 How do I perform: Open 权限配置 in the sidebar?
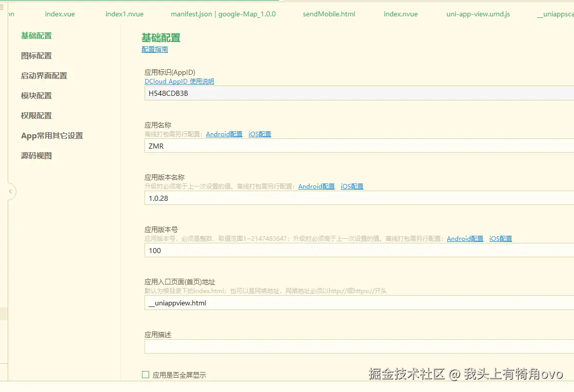36,115
